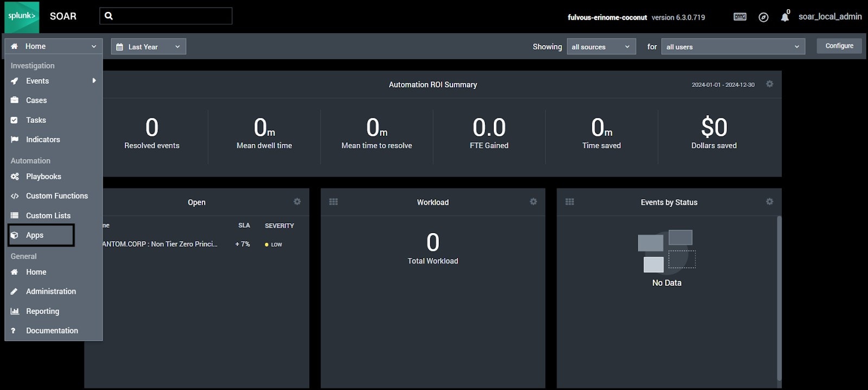Image resolution: width=868 pixels, height=390 pixels.
Task: Click the Events rocket icon
Action: (15, 81)
